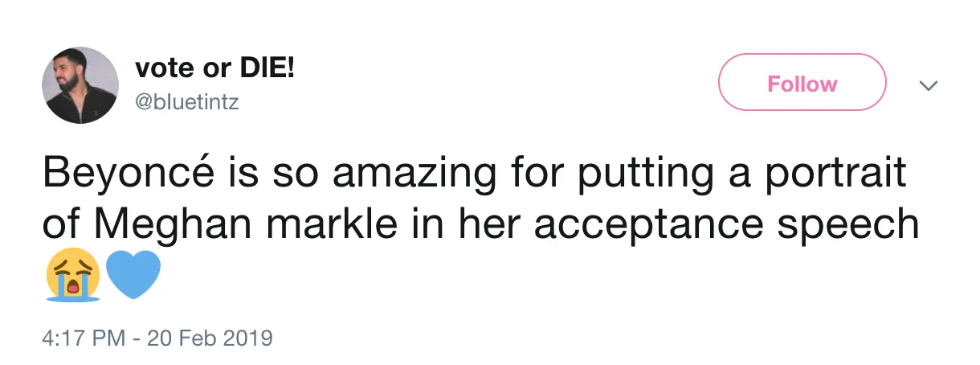Click the pink Follow button

(x=802, y=83)
